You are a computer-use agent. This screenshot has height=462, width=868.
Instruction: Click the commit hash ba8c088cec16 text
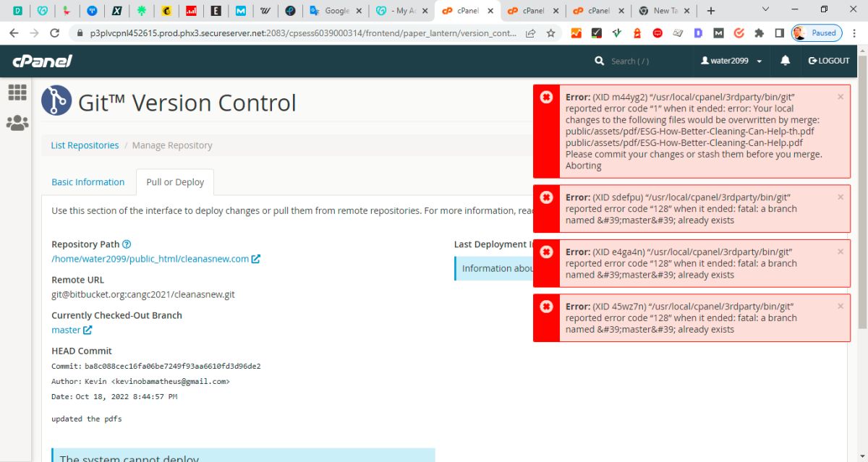pyautogui.click(x=172, y=367)
